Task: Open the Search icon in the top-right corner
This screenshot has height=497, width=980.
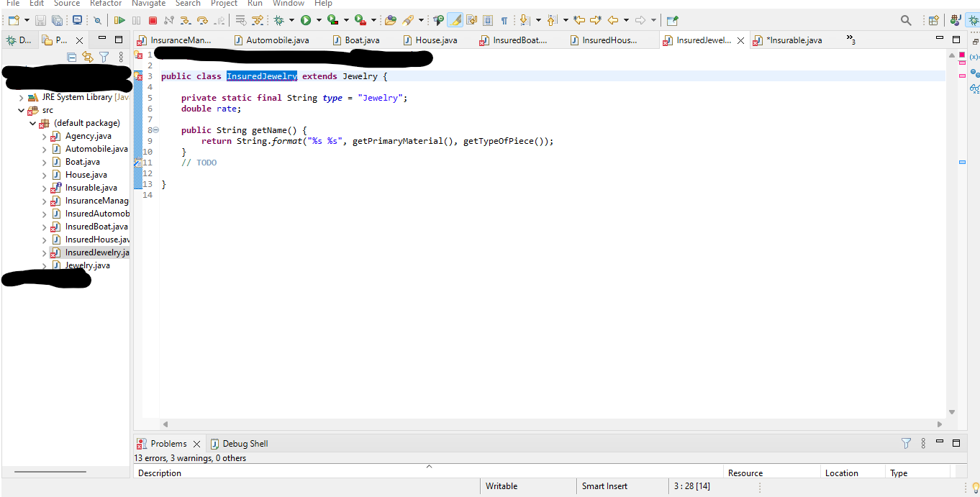Action: coord(907,20)
